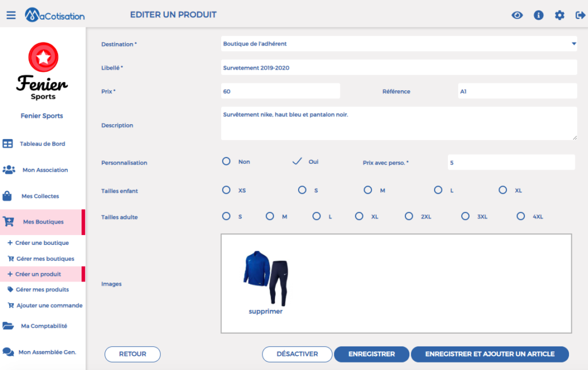Open settings gear icon in header

point(559,15)
